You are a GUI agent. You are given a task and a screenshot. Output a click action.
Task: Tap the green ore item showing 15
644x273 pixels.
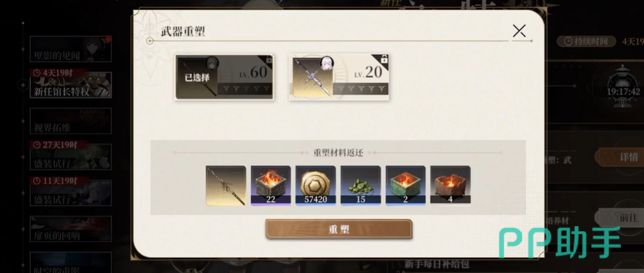[361, 186]
